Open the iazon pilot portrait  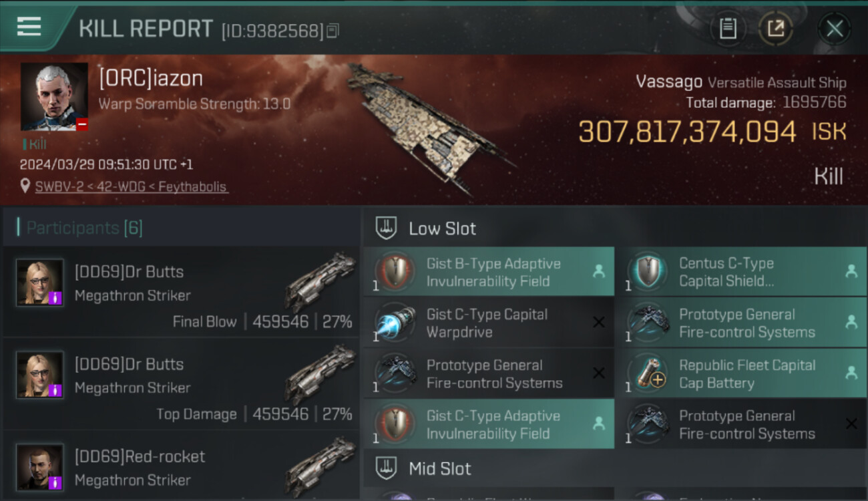point(54,97)
